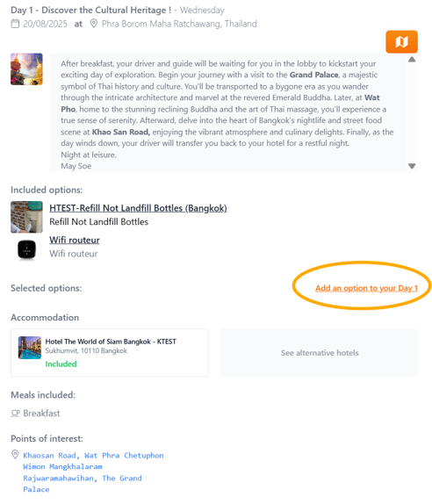Click the hotel World of Siam photo
This screenshot has height=504, width=432.
coord(30,348)
